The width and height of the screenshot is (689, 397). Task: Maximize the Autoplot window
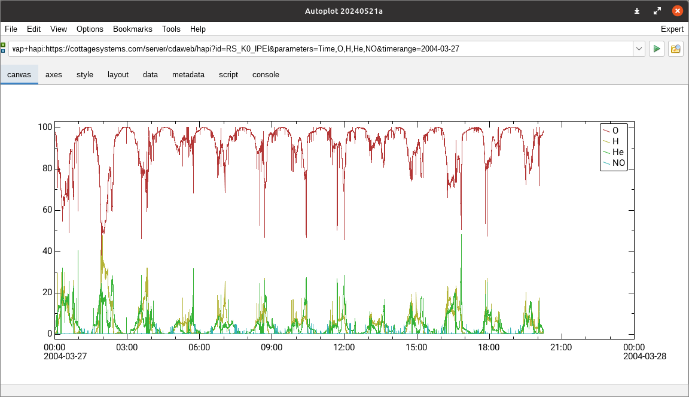point(657,11)
